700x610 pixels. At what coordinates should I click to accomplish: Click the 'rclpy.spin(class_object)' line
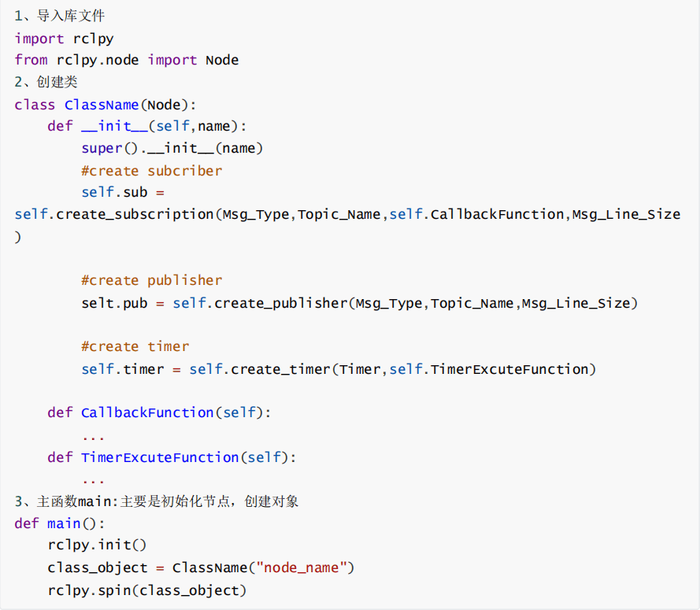146,590
